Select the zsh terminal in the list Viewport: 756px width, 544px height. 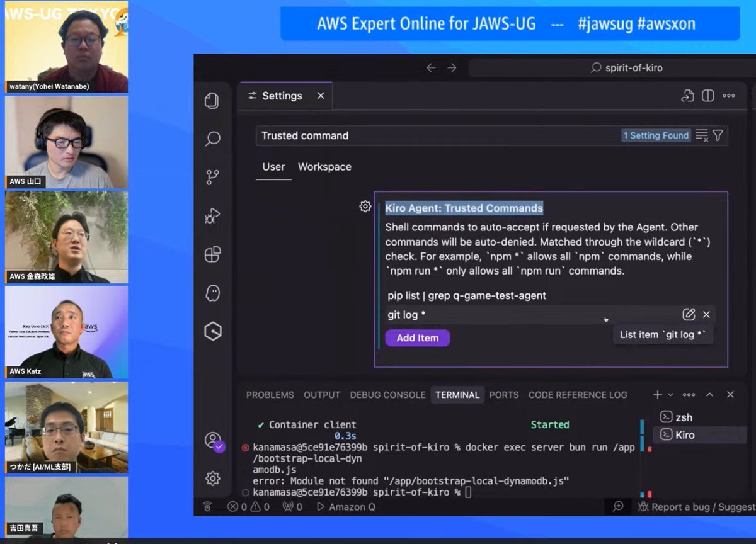tap(684, 417)
